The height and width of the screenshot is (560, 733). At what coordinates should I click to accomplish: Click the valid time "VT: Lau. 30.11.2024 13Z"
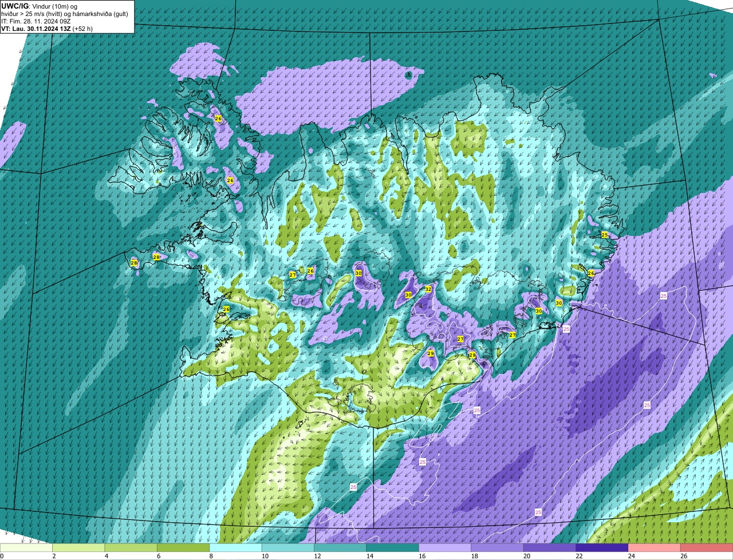pos(36,29)
